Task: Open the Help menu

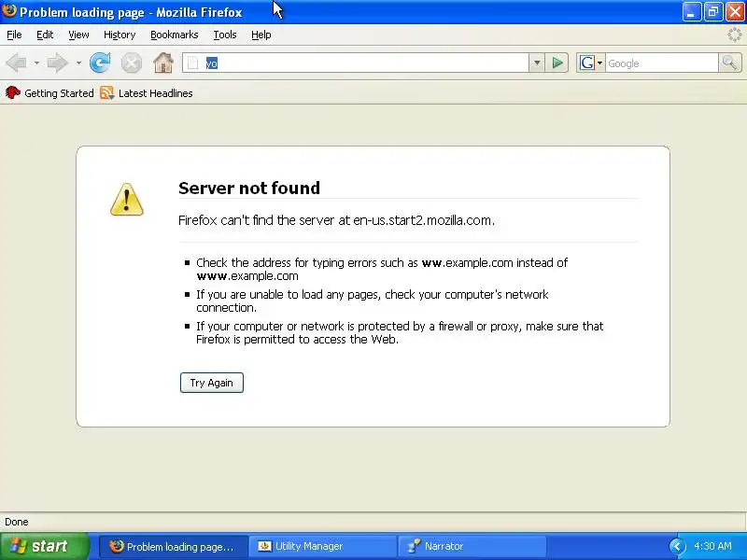Action: 261,35
